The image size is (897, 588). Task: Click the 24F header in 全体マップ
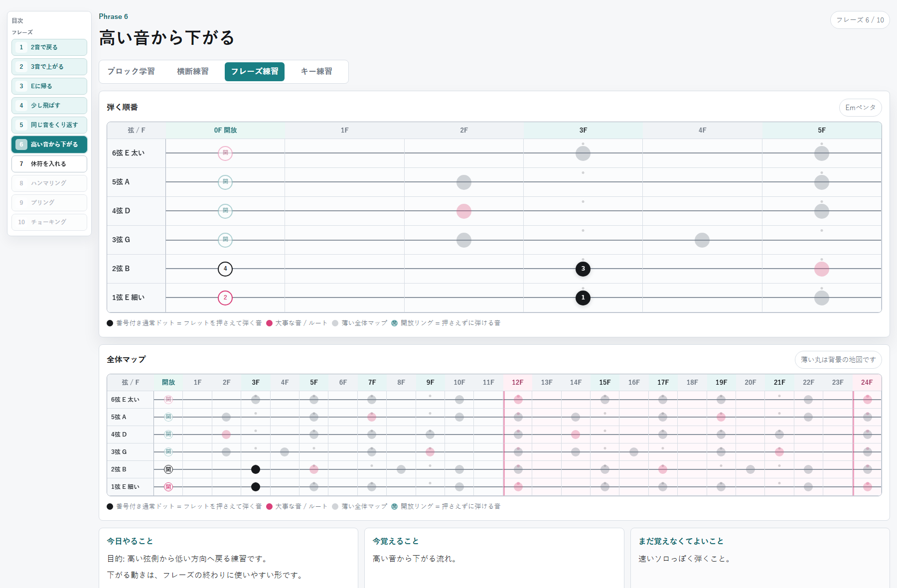point(867,383)
